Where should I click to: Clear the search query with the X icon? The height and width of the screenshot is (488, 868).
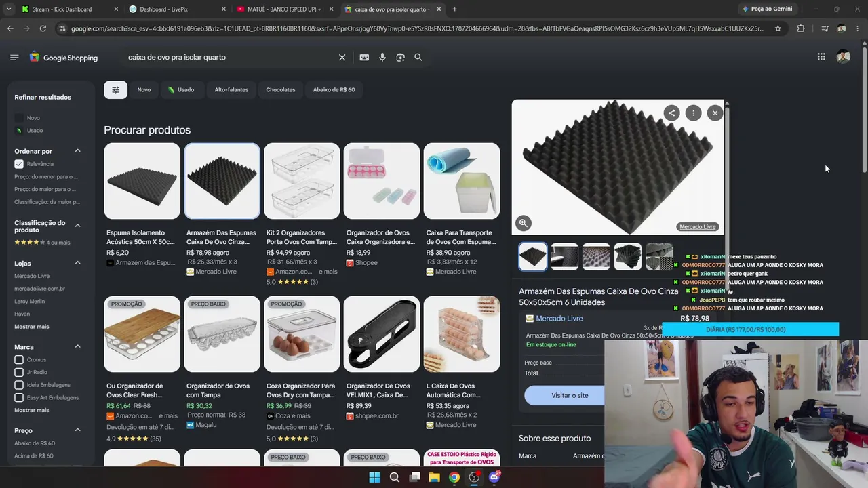coord(342,58)
